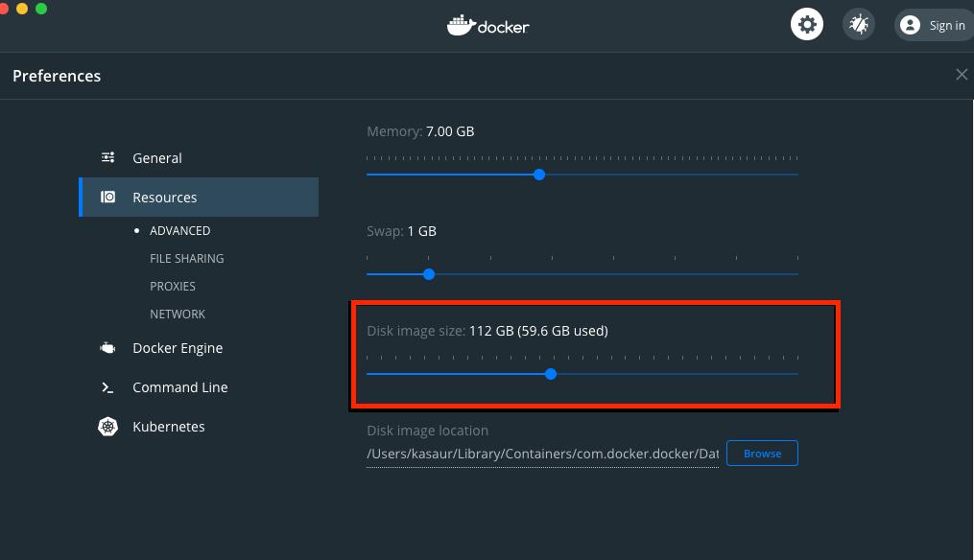Click the Sign in button
The height and width of the screenshot is (560, 974).
click(947, 25)
